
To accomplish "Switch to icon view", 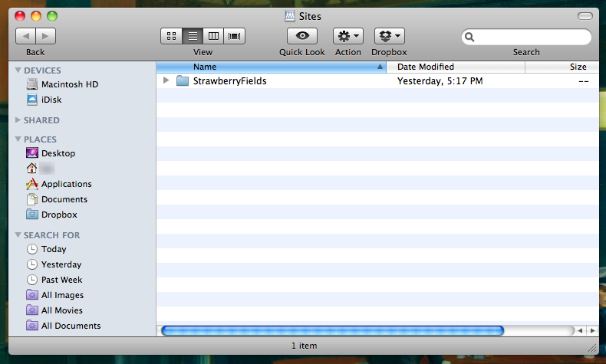I will (x=171, y=36).
